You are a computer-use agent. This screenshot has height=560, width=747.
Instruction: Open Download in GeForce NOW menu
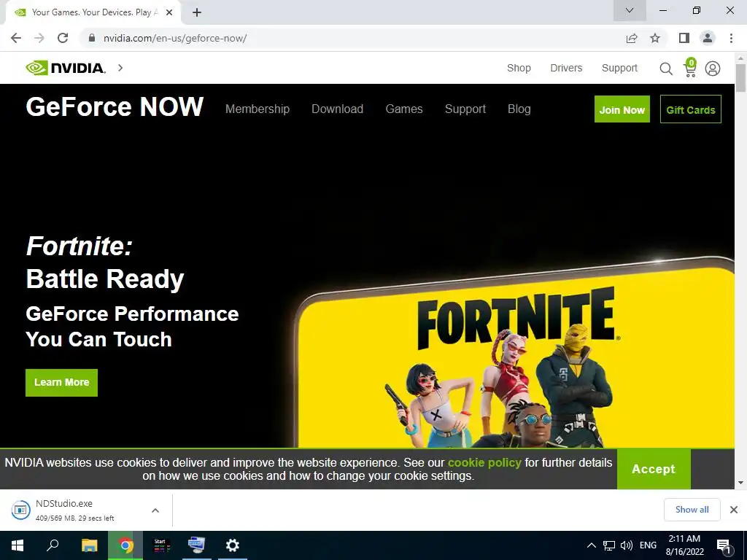tap(337, 109)
